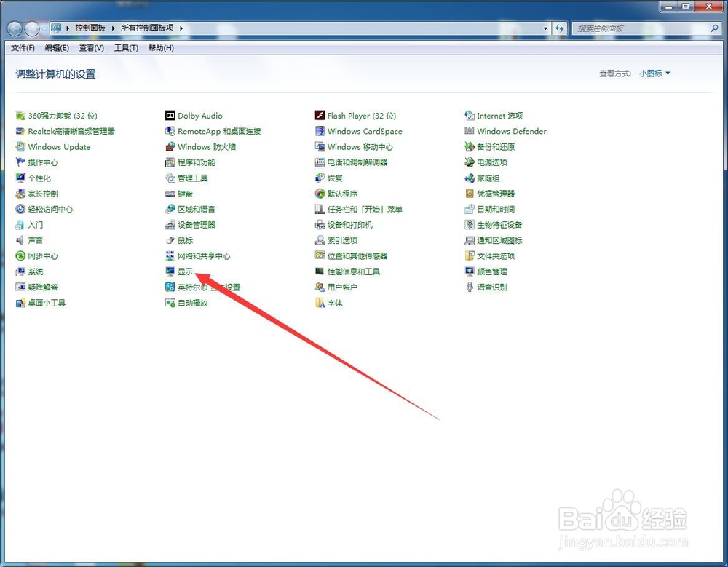This screenshot has height=567, width=728.
Task: Open the 桌面小工具 link
Action: click(x=47, y=303)
